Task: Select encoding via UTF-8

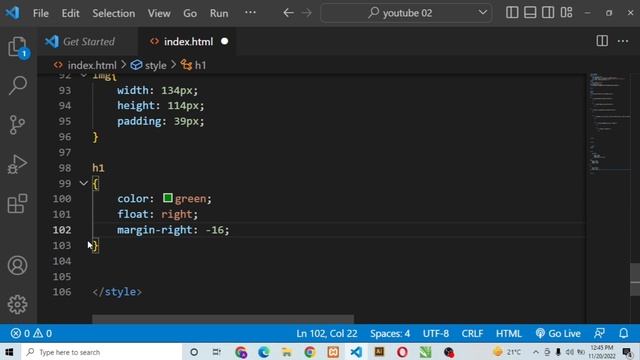Action: pyautogui.click(x=436, y=333)
